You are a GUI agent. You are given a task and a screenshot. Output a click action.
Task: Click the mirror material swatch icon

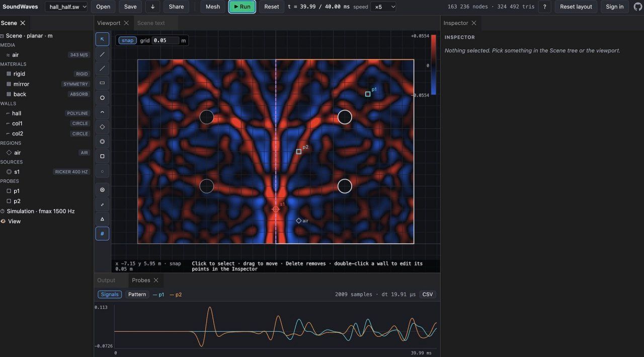tap(9, 84)
